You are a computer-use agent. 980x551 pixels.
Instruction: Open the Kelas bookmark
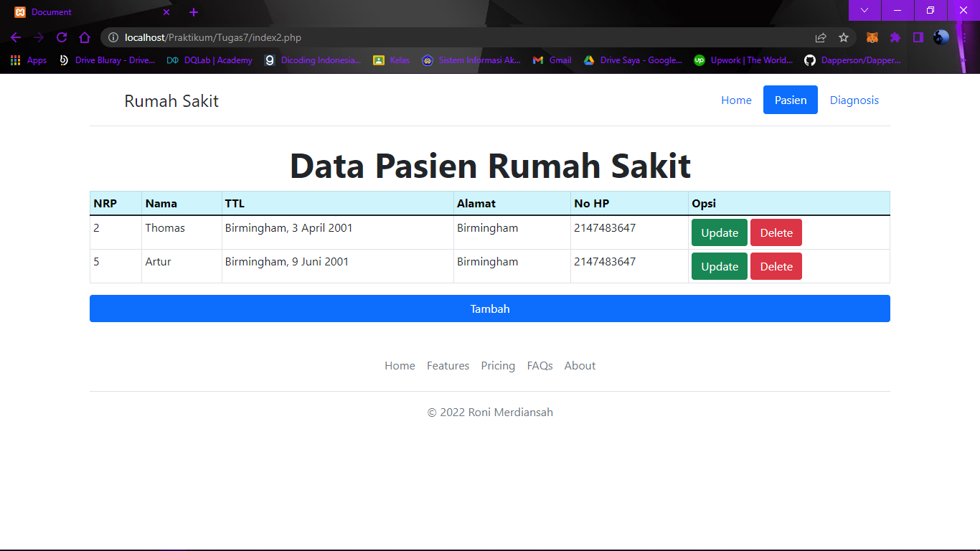392,60
